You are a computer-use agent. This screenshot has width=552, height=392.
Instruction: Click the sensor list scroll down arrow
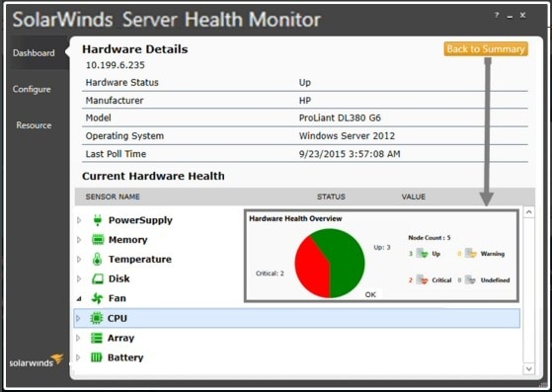(528, 368)
